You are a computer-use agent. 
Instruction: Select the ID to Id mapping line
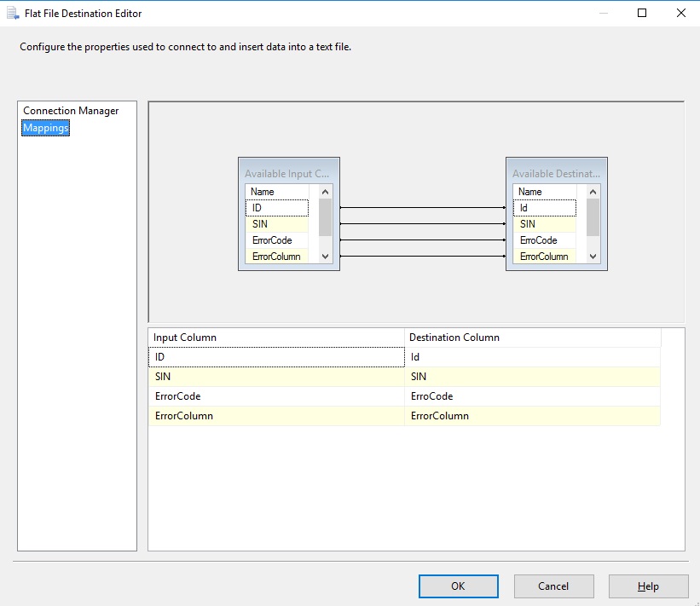[423, 207]
